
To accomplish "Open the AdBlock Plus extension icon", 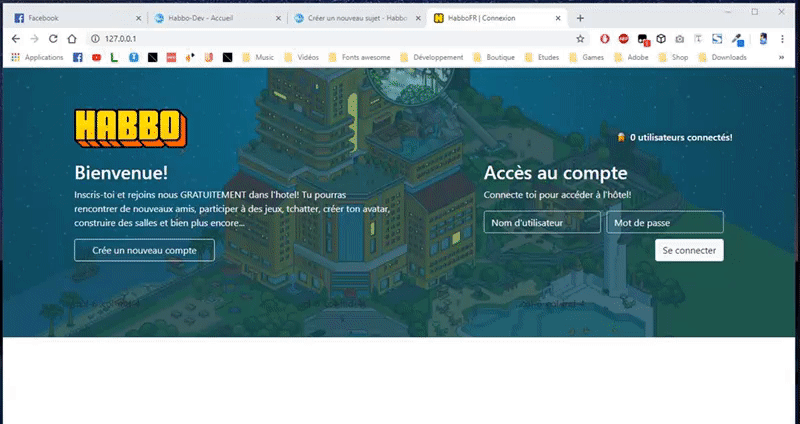I will click(623, 39).
